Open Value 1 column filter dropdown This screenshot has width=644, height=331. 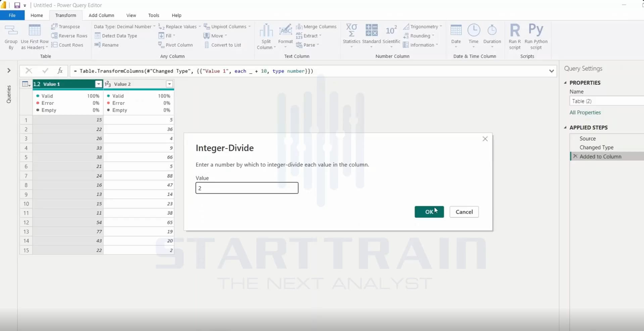98,84
